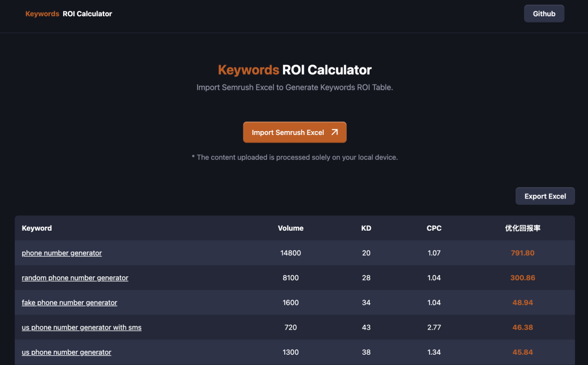Click the 8100 volume cell
The height and width of the screenshot is (365, 588).
pyautogui.click(x=291, y=278)
